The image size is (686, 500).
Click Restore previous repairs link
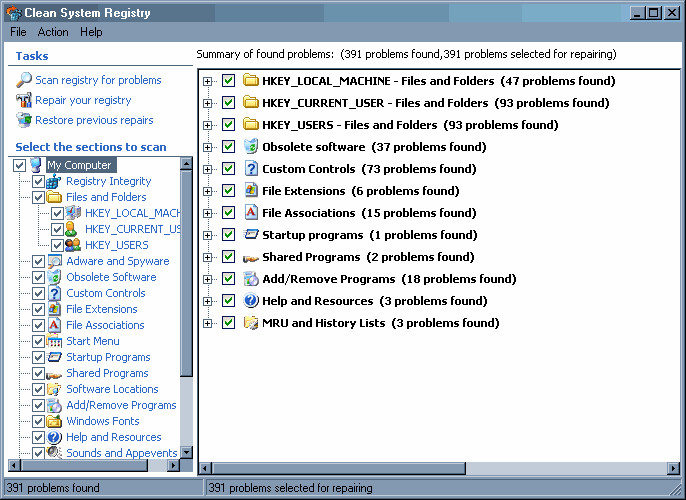(94, 120)
